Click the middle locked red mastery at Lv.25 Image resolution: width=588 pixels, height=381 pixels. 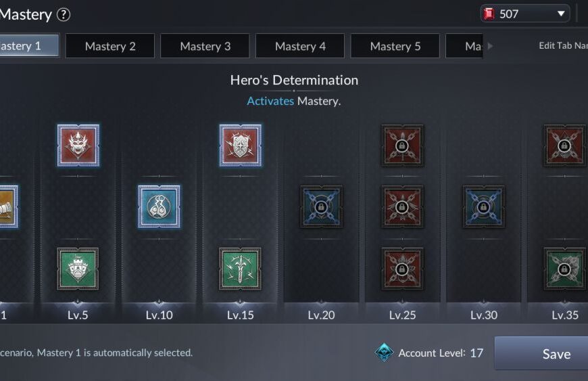tap(402, 206)
